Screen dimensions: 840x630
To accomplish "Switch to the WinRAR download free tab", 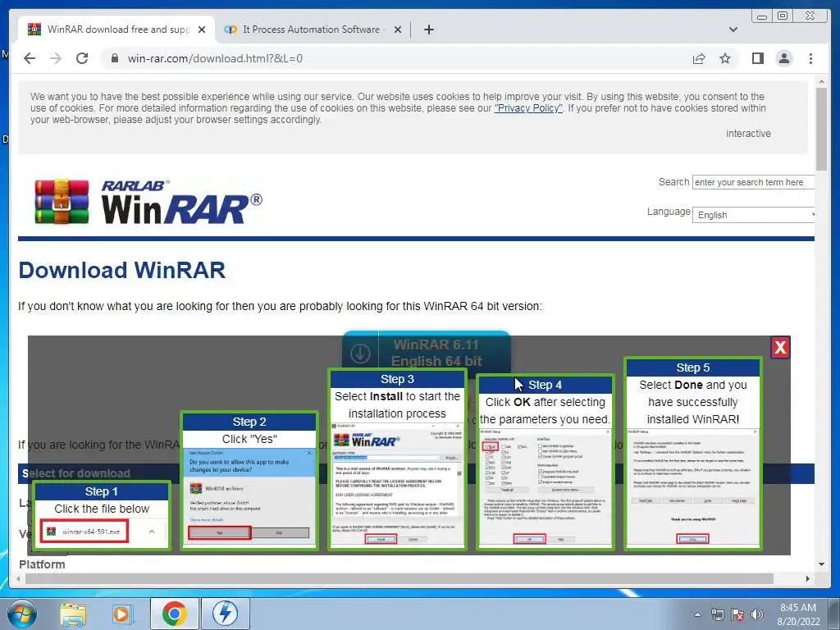I will pyautogui.click(x=116, y=30).
